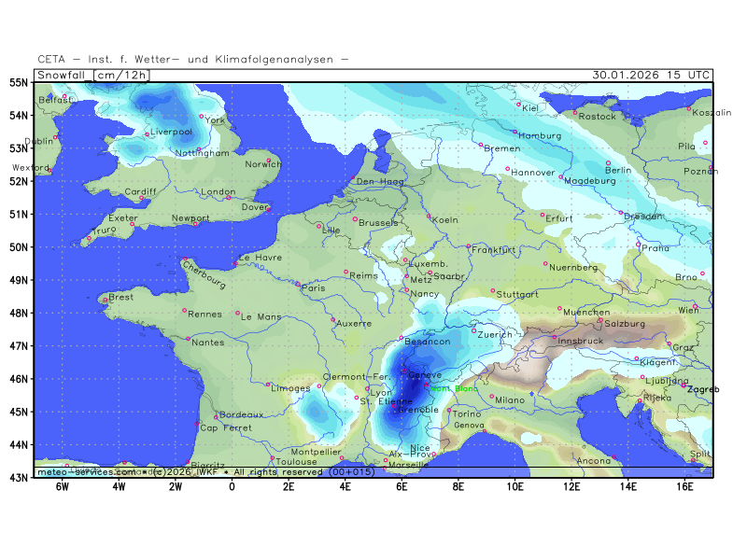
Task: Click the Toulouse city label
Action: click(x=296, y=461)
